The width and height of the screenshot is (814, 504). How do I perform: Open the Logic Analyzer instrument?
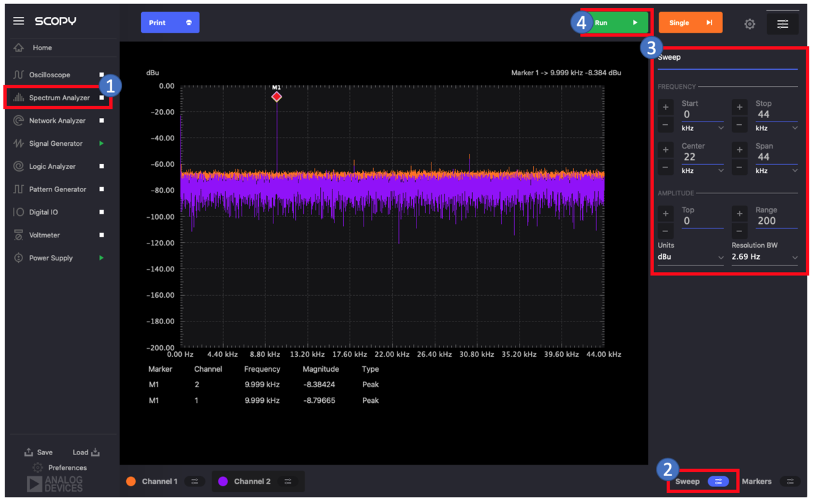coord(52,167)
